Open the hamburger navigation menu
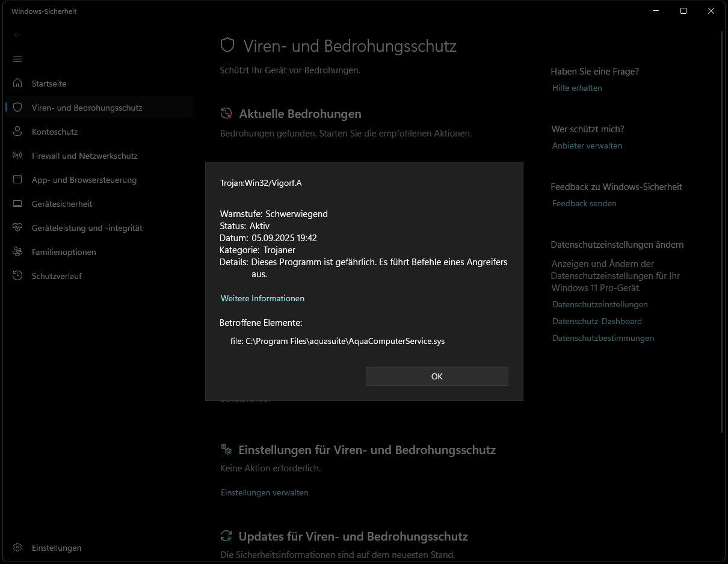This screenshot has width=728, height=564. coord(17,59)
